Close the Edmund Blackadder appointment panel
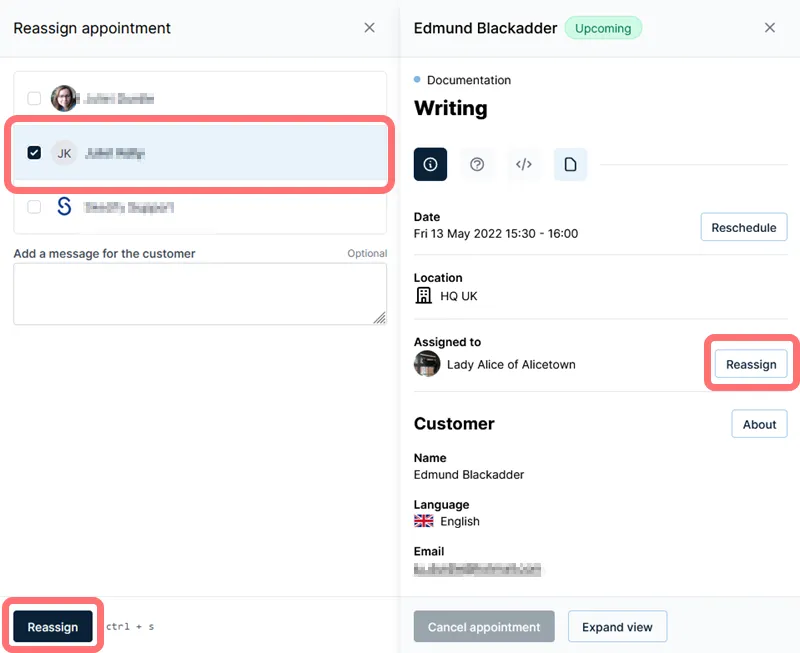 (770, 28)
